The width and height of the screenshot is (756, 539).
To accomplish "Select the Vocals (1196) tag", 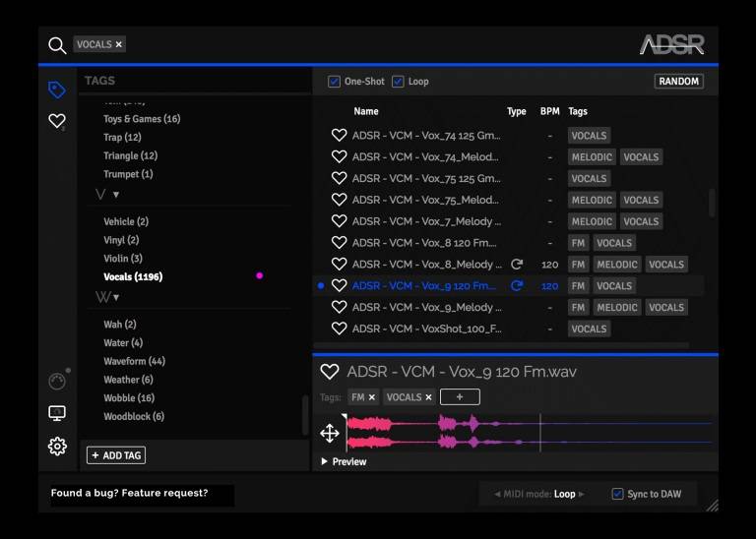I will [133, 277].
